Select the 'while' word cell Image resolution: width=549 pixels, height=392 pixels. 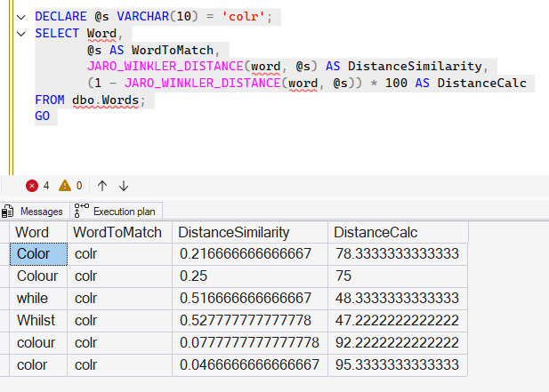tap(38, 299)
